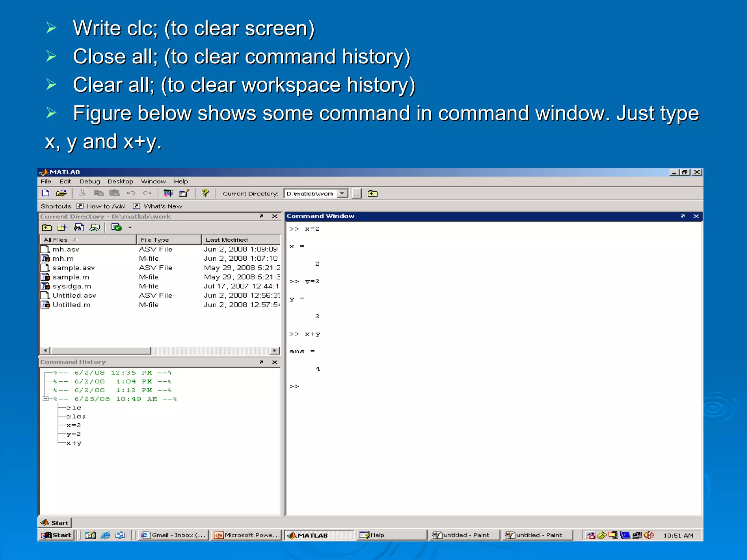Open the Windows Start menu
Screen dimensions: 747x560
pyautogui.click(x=57, y=535)
